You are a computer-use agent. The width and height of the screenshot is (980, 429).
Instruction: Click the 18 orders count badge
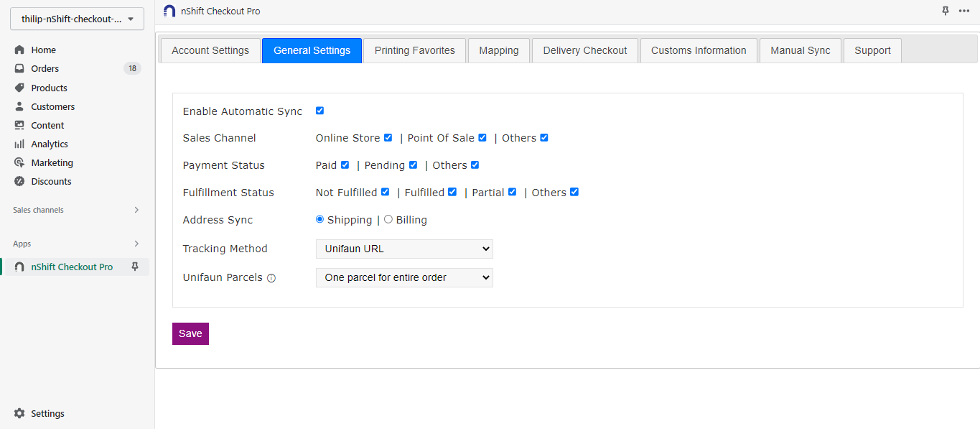[x=132, y=69]
